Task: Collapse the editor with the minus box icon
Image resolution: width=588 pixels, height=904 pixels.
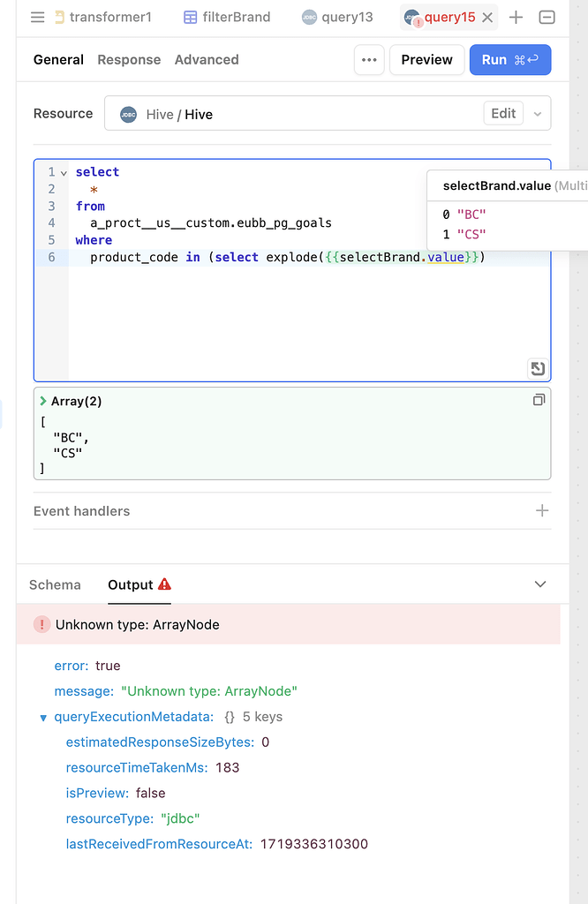Action: 547,18
